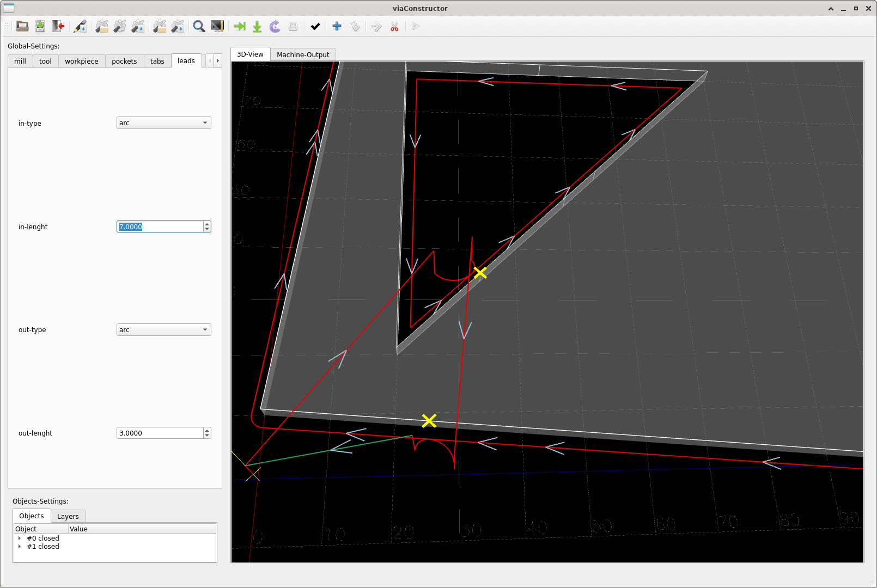Screen dimensions: 877x588
Task: Click the plain gear wrench icon
Action: click(120, 26)
